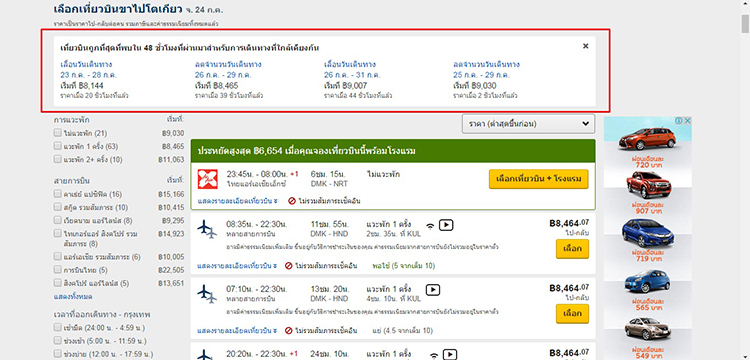Select the การบินไทย (5) airline checkbox

(x=57, y=270)
